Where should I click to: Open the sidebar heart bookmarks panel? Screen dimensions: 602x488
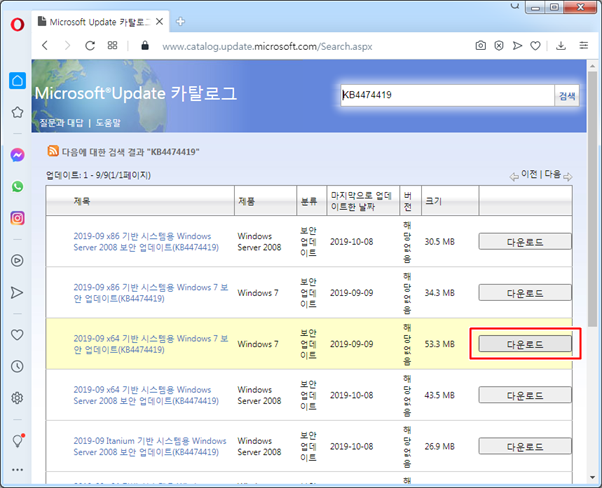17,335
